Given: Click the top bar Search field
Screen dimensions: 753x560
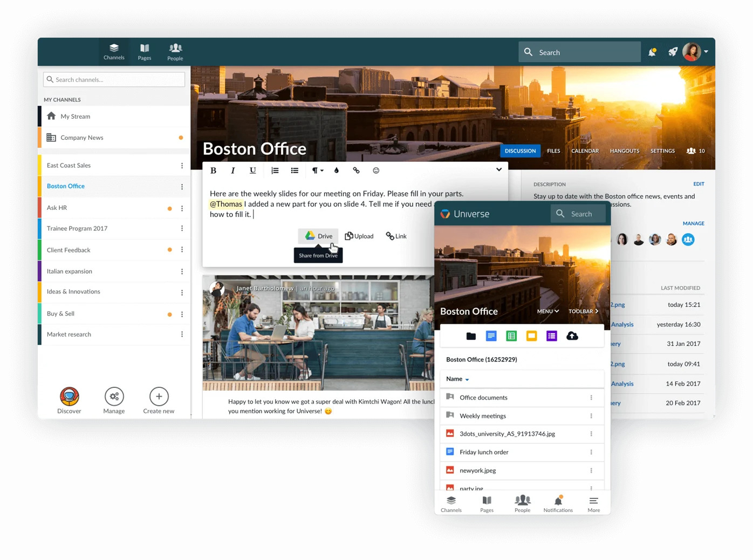Looking at the screenshot, I should (x=580, y=52).
